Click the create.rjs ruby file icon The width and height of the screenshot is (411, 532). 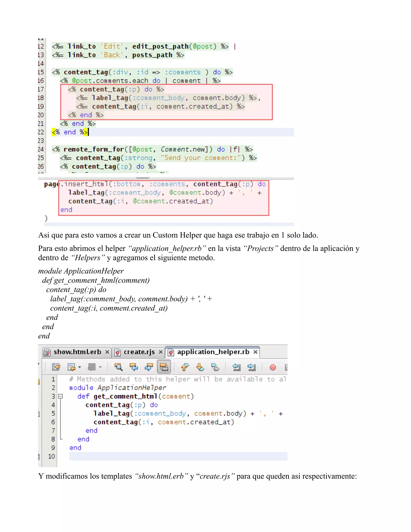(x=118, y=353)
